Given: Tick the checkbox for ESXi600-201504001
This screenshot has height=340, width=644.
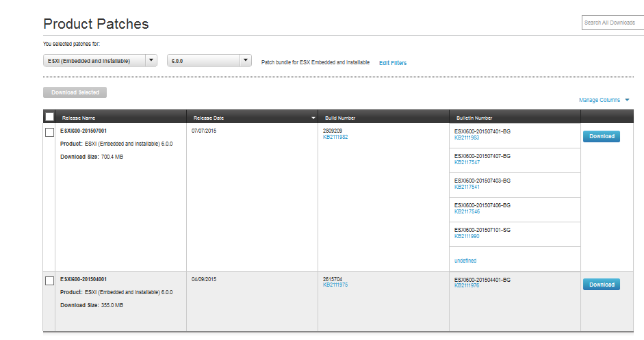Looking at the screenshot, I should point(49,281).
